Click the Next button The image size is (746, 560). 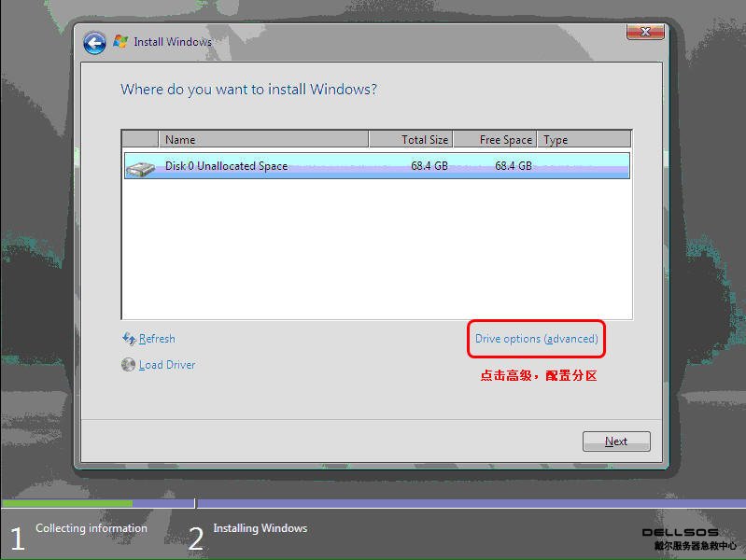(x=616, y=441)
